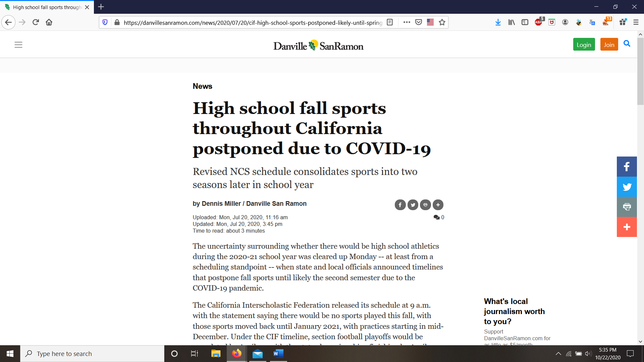Share article via large Twitter sidebar button
The height and width of the screenshot is (362, 644).
click(627, 187)
